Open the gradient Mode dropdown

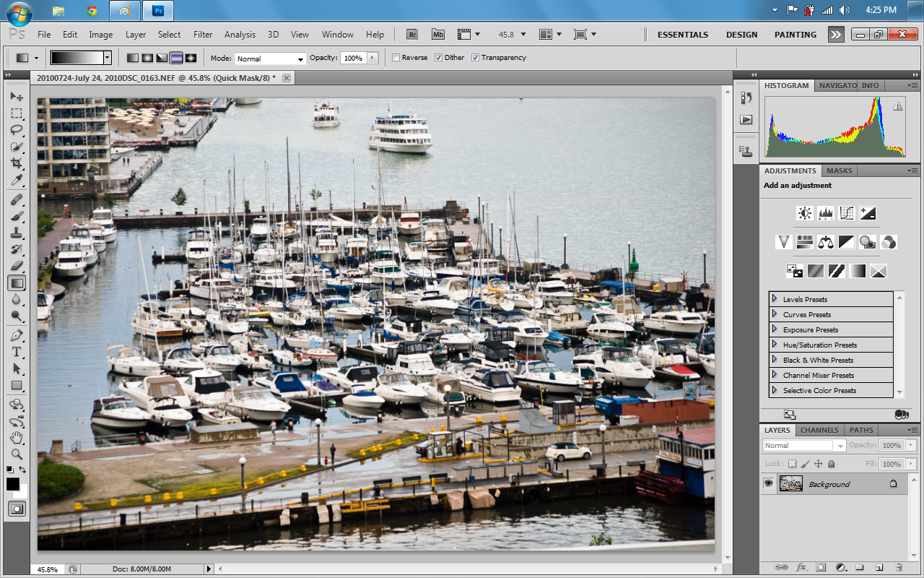270,59
